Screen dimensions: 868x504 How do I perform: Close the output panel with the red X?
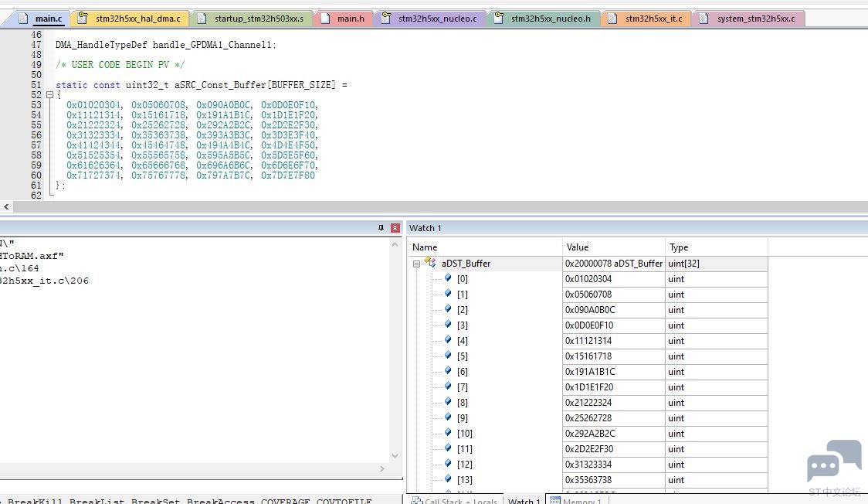[395, 227]
